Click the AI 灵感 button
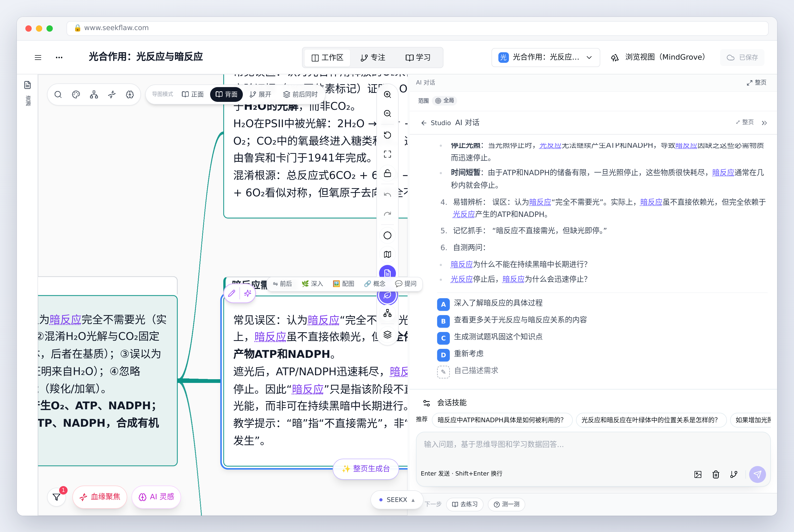Screen dimensions: 794x532 pyautogui.click(x=156, y=497)
